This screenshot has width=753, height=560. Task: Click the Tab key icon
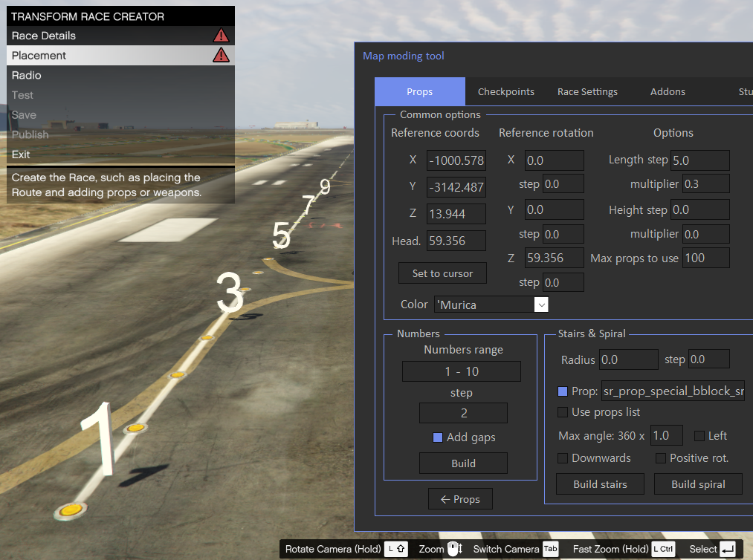point(550,549)
